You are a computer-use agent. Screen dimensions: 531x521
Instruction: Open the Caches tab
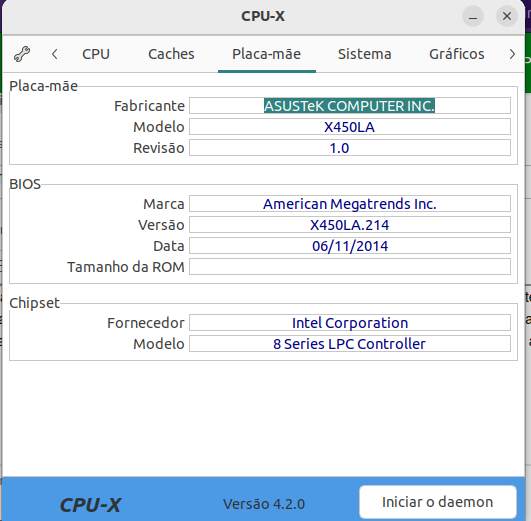(x=171, y=54)
